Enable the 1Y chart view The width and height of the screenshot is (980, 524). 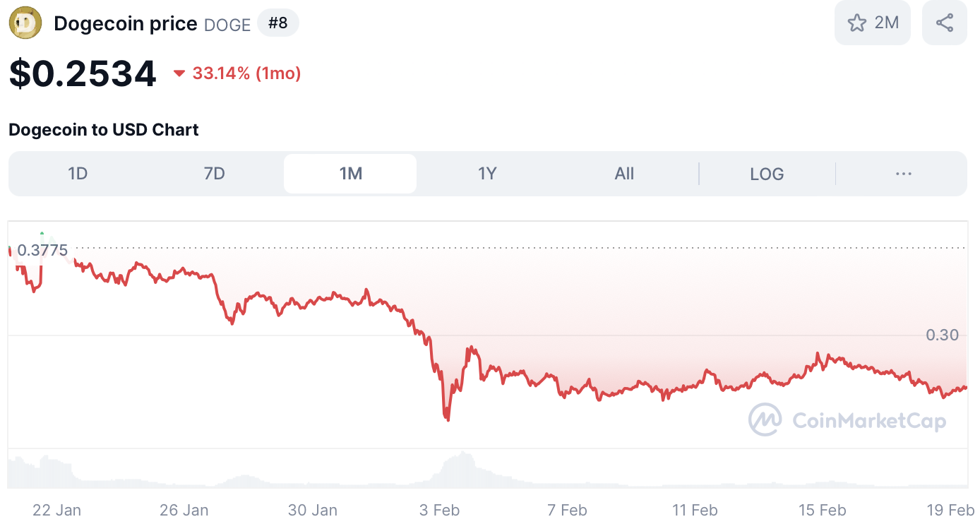click(486, 173)
